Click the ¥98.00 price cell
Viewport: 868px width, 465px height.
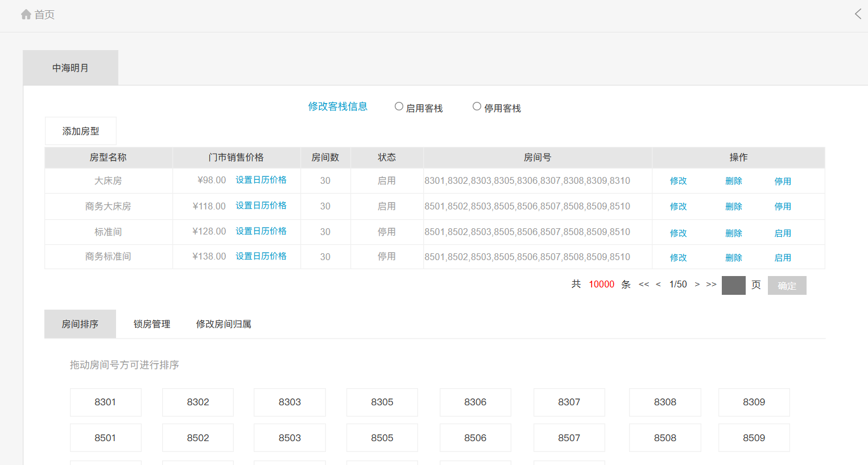click(212, 180)
